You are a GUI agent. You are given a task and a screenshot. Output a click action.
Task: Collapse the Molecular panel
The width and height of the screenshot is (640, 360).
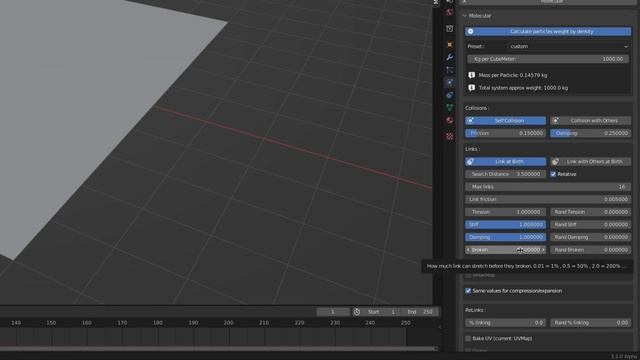click(464, 16)
